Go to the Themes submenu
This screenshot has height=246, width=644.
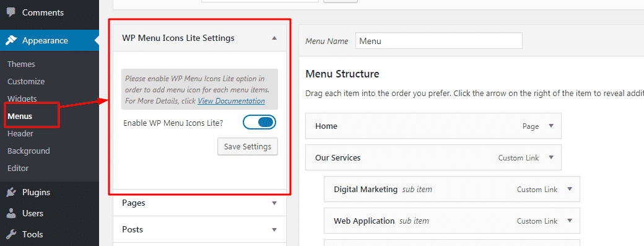pos(21,64)
